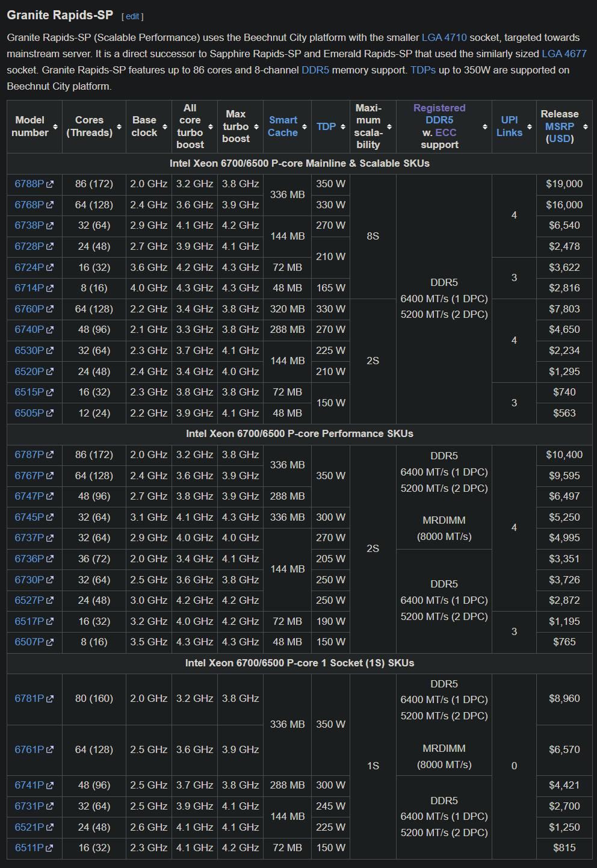597x868 pixels.
Task: Click the TDP column header link
Action: coord(326,126)
